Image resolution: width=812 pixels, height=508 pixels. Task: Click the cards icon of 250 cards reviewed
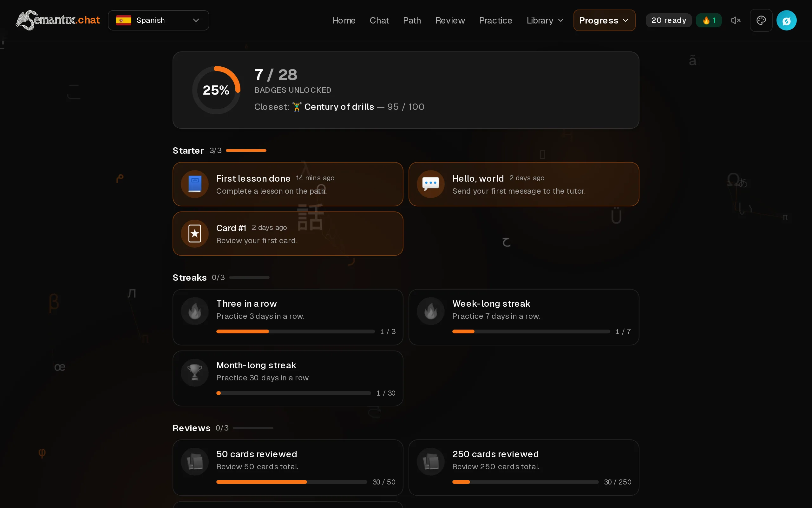[x=430, y=462]
